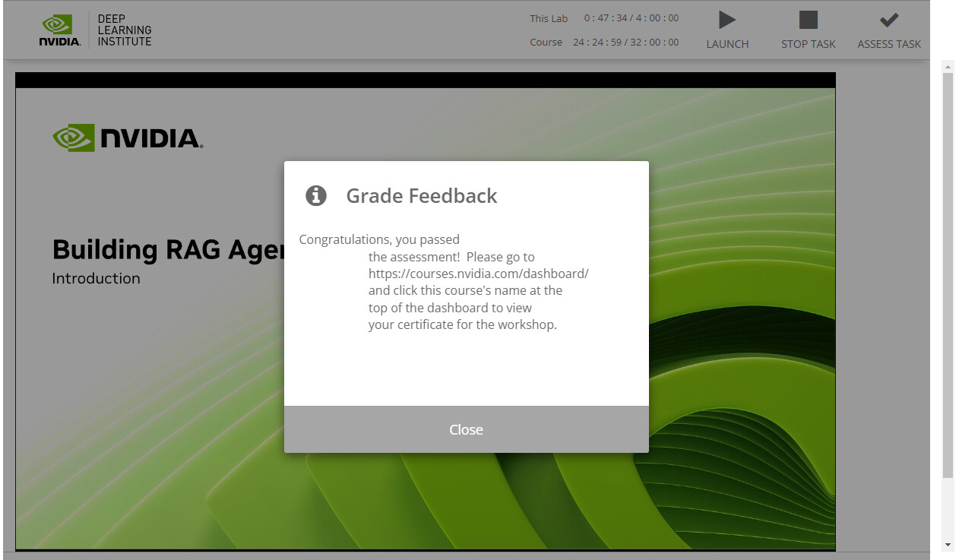Click the NVIDIA logo on the slide
This screenshot has width=959, height=560.
(128, 138)
